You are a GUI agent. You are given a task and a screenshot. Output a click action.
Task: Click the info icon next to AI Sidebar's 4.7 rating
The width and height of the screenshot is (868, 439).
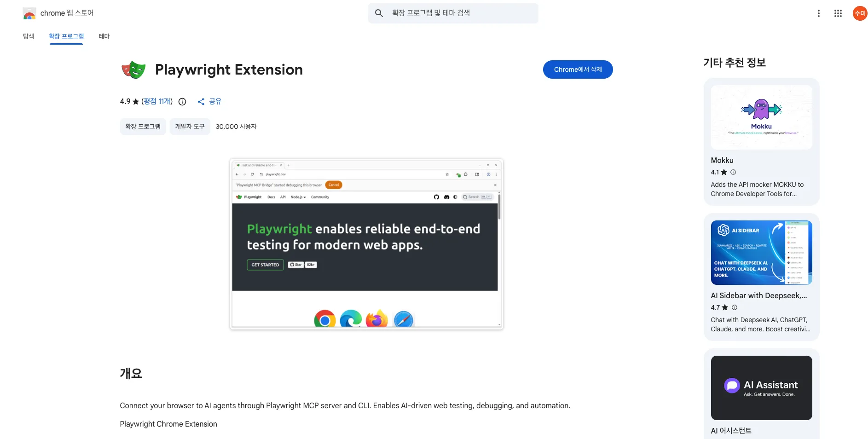(x=735, y=307)
